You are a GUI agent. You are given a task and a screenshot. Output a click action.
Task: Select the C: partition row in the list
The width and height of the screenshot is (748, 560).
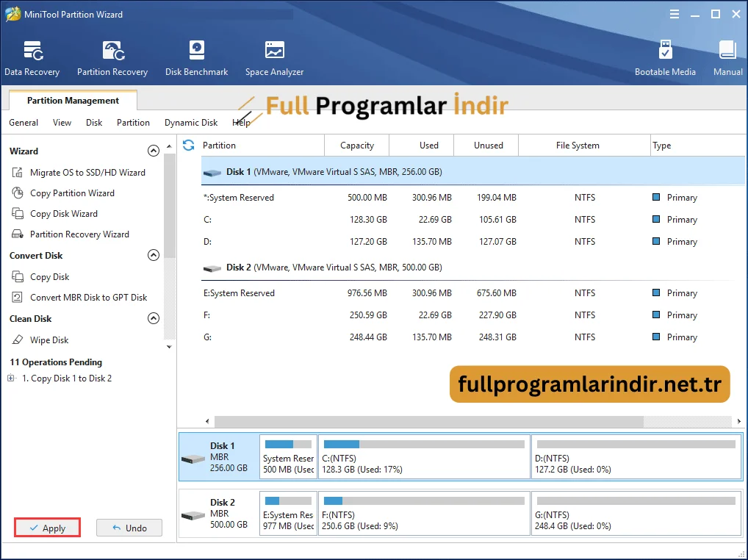pos(472,220)
